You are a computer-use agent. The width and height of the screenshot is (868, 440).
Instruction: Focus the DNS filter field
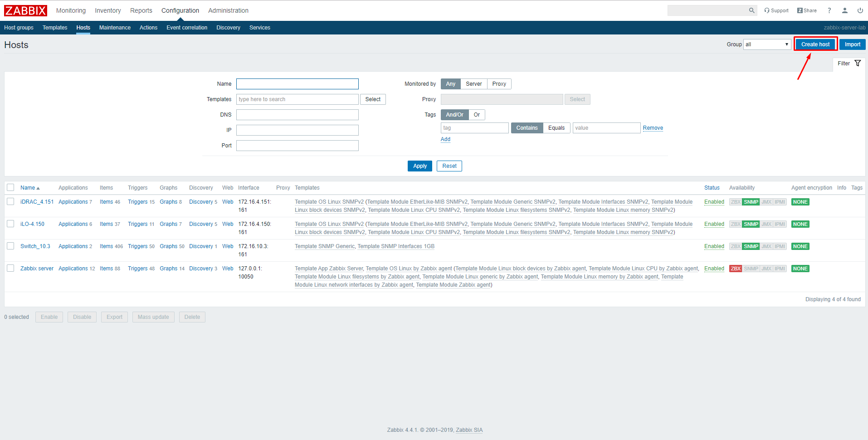point(297,115)
